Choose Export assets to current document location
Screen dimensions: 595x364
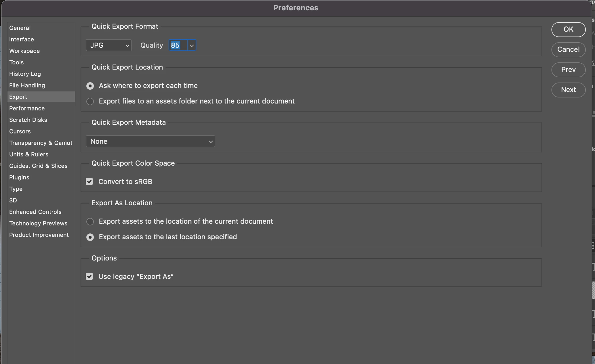pos(90,222)
